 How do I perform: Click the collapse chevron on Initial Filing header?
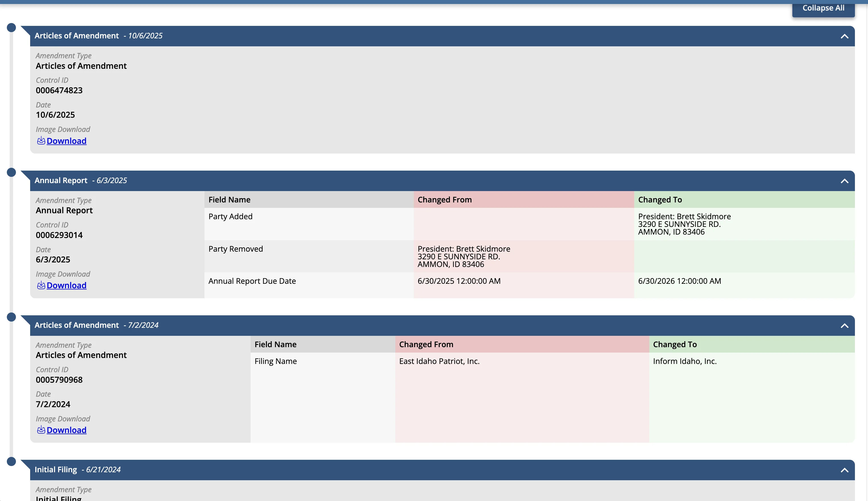[844, 470]
